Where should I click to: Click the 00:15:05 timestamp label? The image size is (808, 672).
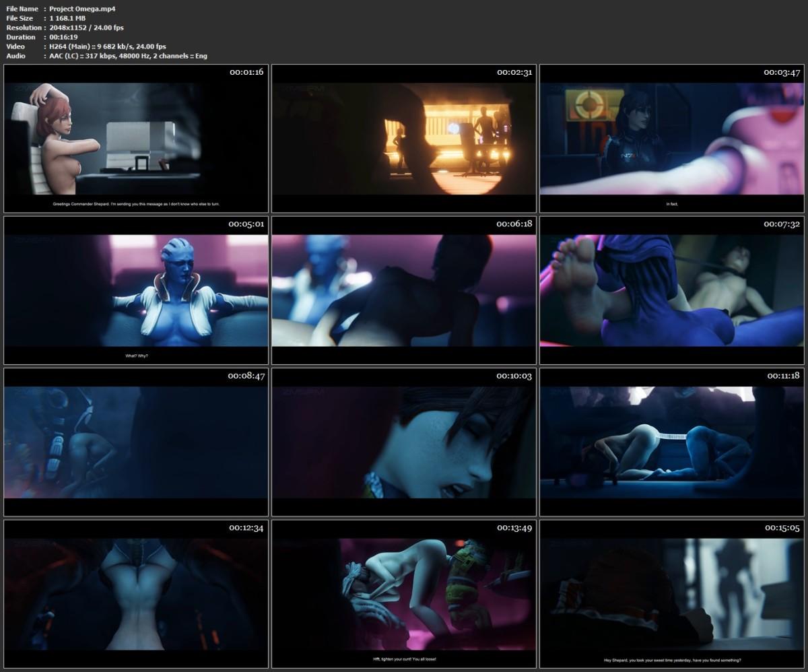point(782,527)
